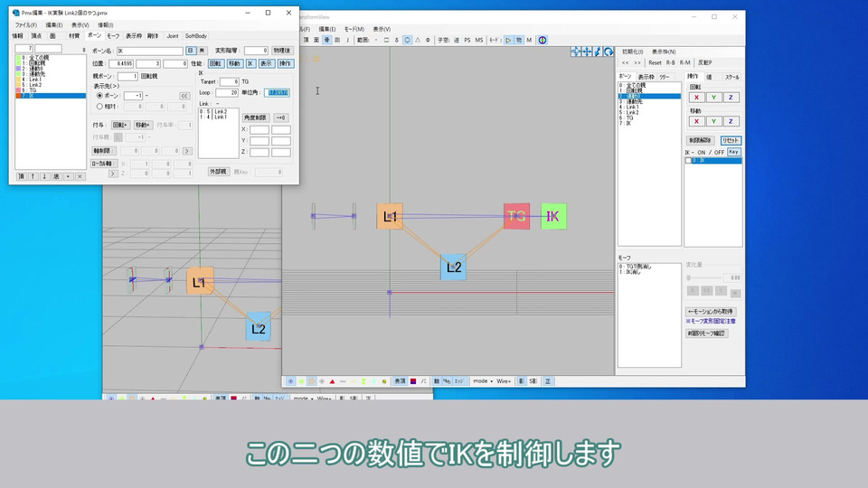Click the →0 button in IK panel
The height and width of the screenshot is (488, 868).
(280, 117)
